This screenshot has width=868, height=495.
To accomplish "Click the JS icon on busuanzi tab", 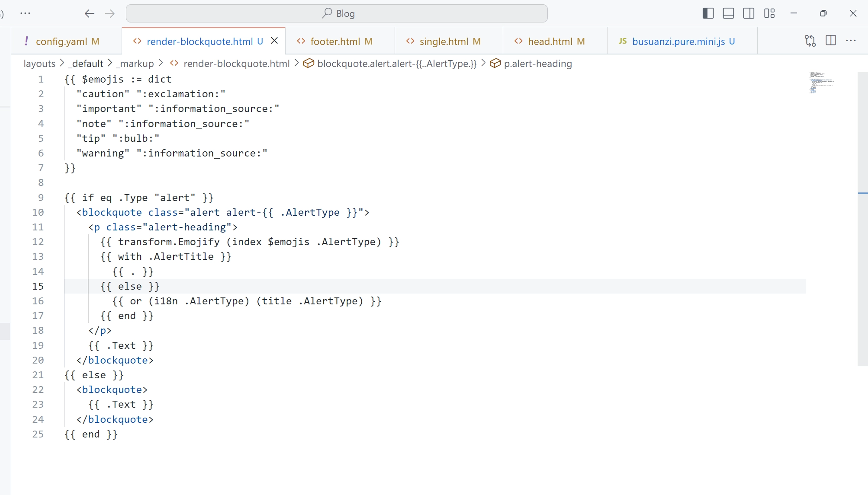I will click(x=623, y=41).
